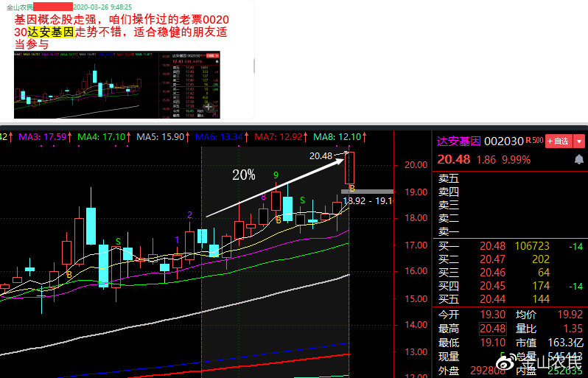Select the MA7: 12.92 indicator label
The height and width of the screenshot is (378, 588).
[x=281, y=137]
